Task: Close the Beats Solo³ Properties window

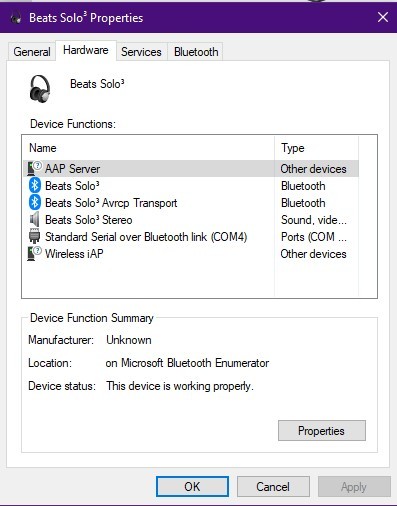Action: (383, 17)
